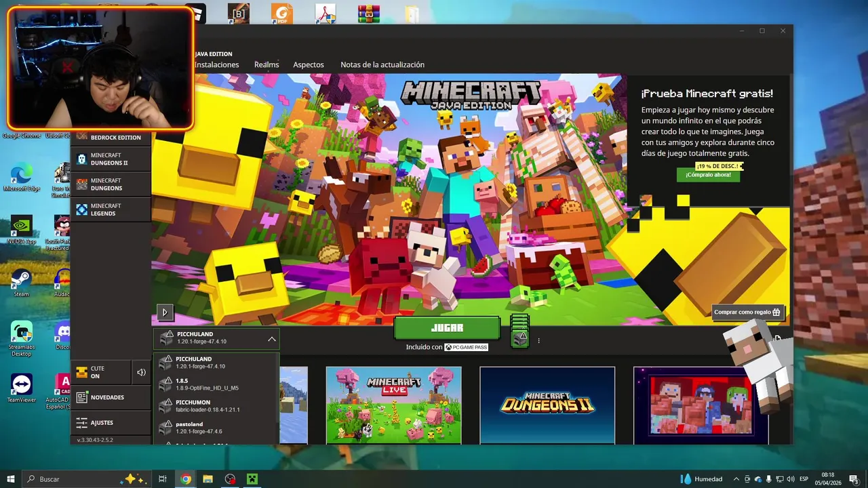Image resolution: width=868 pixels, height=488 pixels.
Task: Click the ESP language indicator
Action: tap(804, 479)
